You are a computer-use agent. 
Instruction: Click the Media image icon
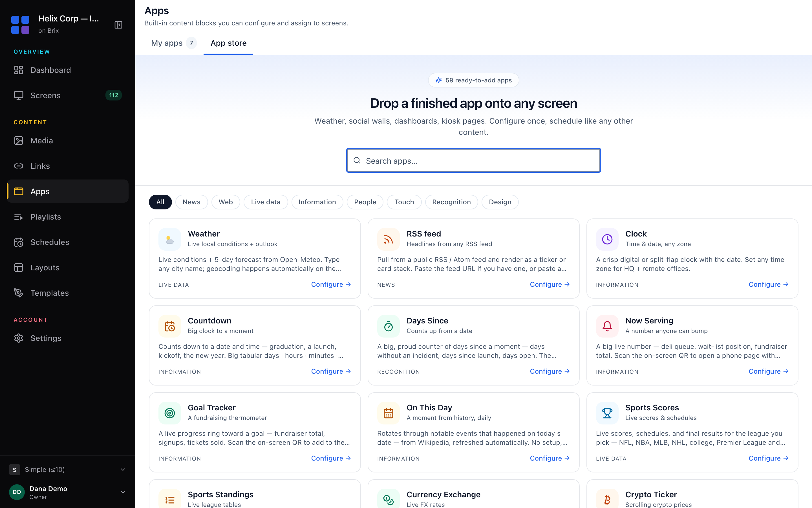(x=18, y=141)
